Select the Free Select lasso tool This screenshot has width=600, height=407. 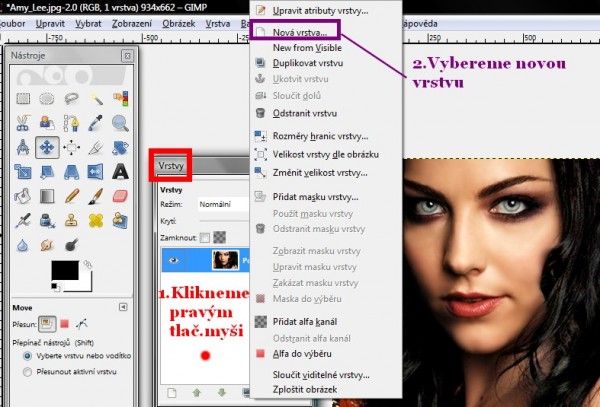[x=71, y=99]
